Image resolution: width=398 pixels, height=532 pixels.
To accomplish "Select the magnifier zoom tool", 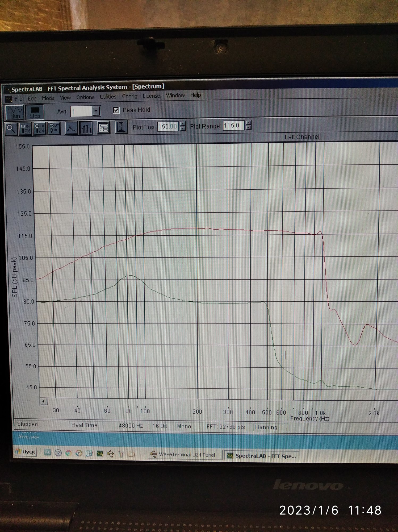I will click(x=11, y=129).
